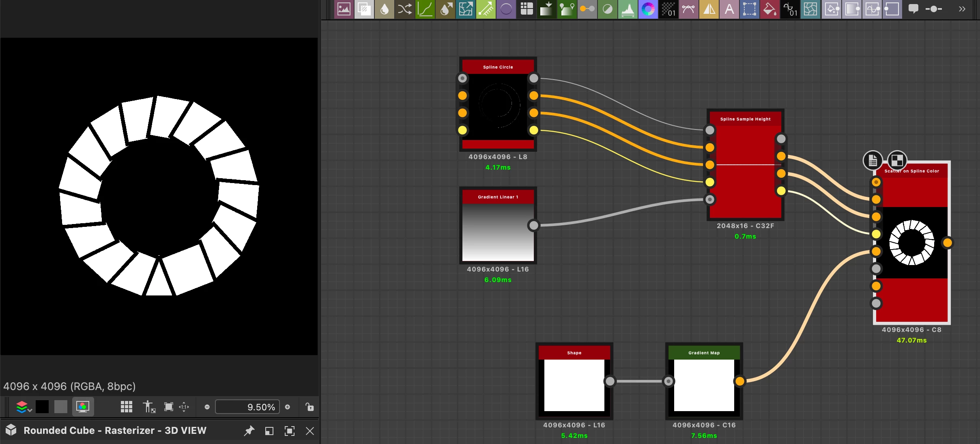Add a comment to the graph
The width and height of the screenshot is (980, 444).
pos(913,9)
